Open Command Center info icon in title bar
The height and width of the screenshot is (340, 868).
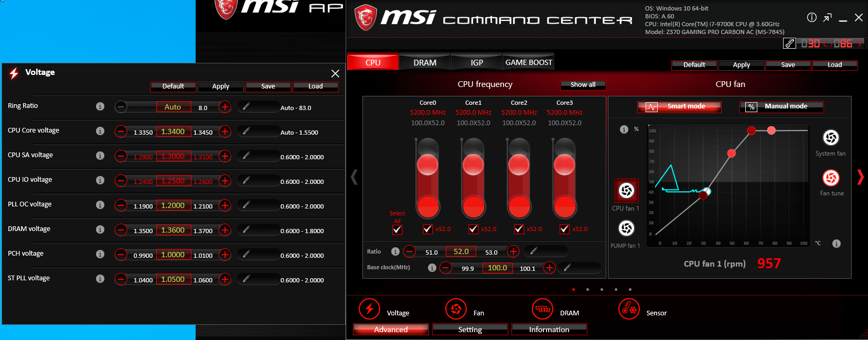pos(812,17)
